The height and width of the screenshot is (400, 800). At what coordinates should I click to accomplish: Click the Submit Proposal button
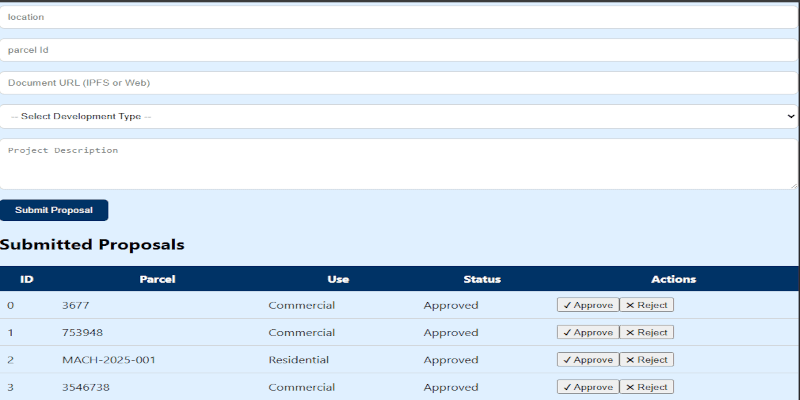(x=54, y=210)
